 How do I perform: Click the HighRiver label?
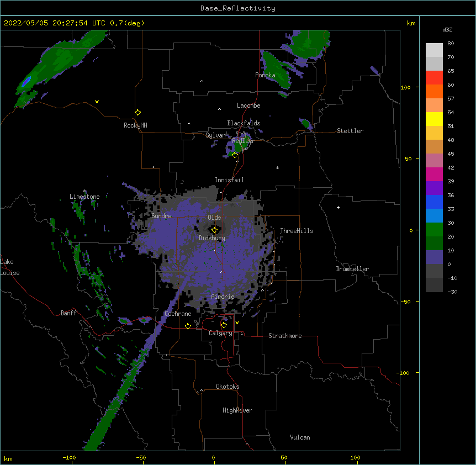pyautogui.click(x=237, y=410)
